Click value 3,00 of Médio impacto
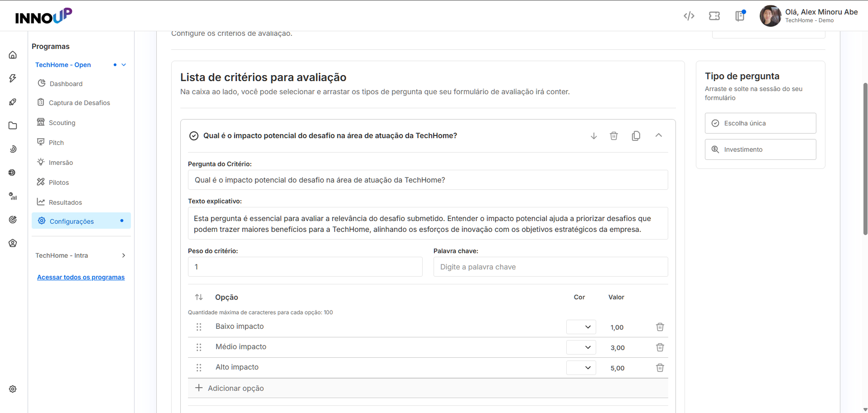The width and height of the screenshot is (868, 413). click(x=617, y=348)
